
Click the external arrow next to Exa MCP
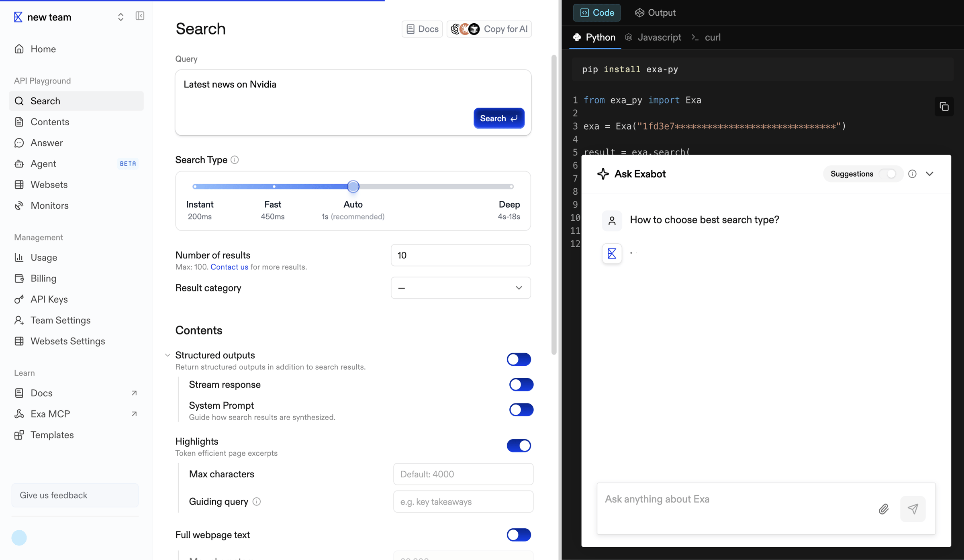point(134,413)
